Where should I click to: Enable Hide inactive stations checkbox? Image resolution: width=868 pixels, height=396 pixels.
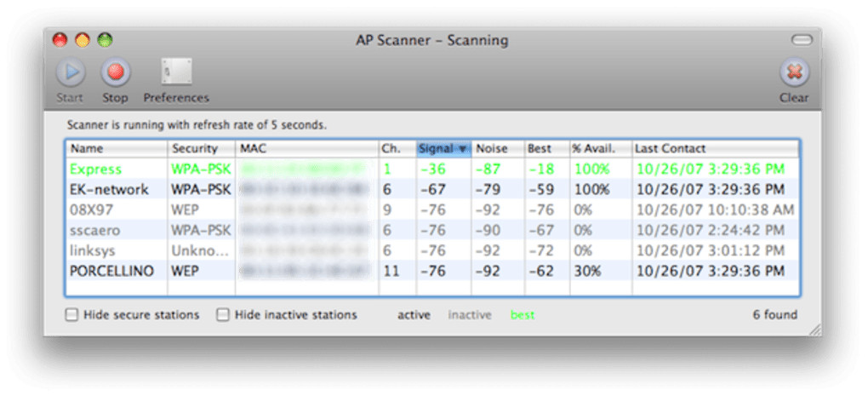pos(223,315)
